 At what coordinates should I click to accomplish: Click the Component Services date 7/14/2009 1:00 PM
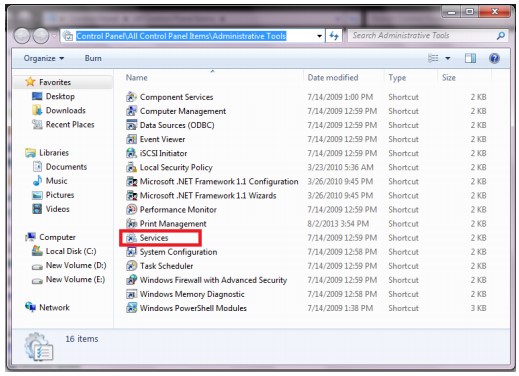pyautogui.click(x=340, y=97)
